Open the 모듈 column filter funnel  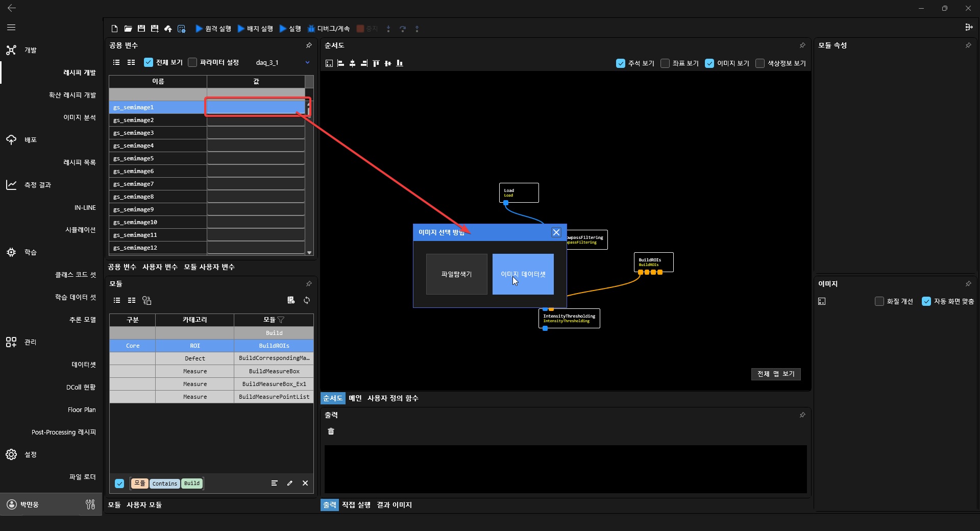point(281,320)
